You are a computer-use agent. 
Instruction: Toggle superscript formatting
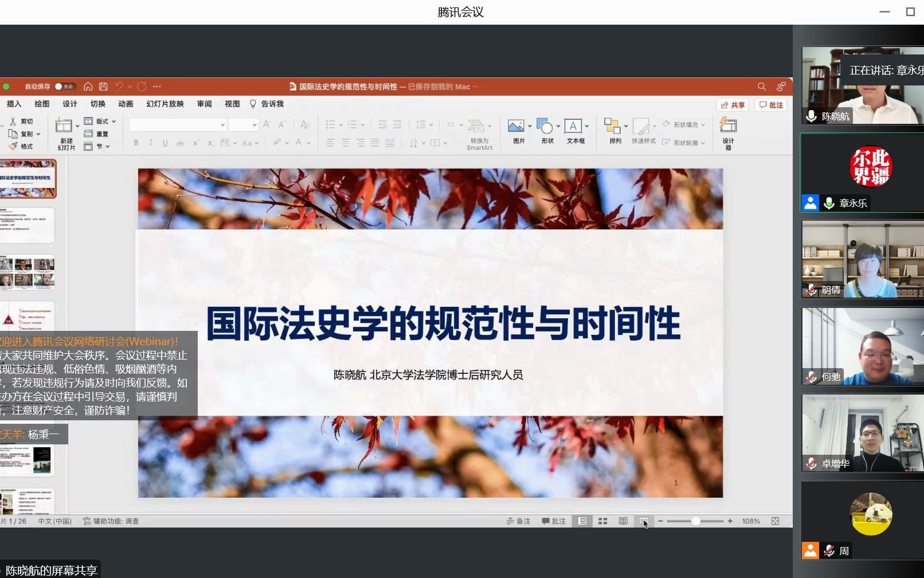coord(195,143)
